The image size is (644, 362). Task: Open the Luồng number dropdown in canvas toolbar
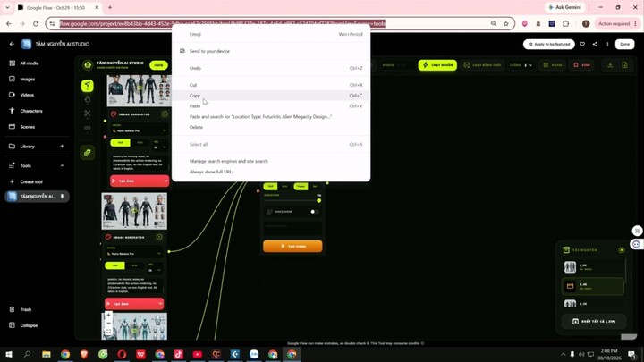528,65
